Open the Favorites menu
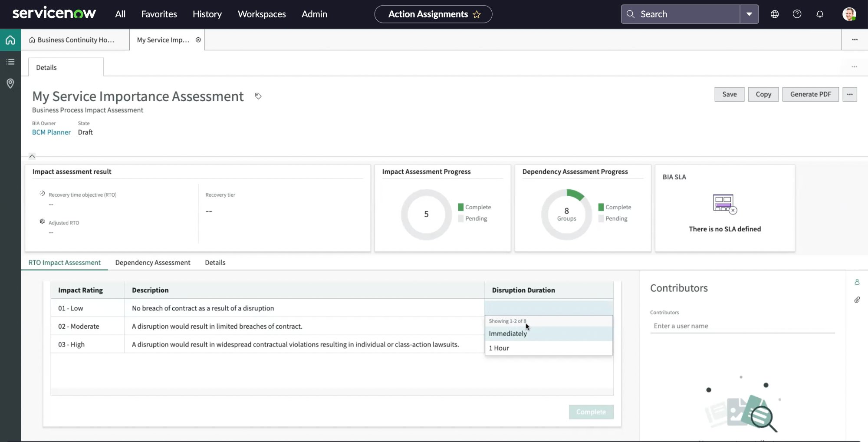Screen dimensions: 868x442 click(159, 14)
